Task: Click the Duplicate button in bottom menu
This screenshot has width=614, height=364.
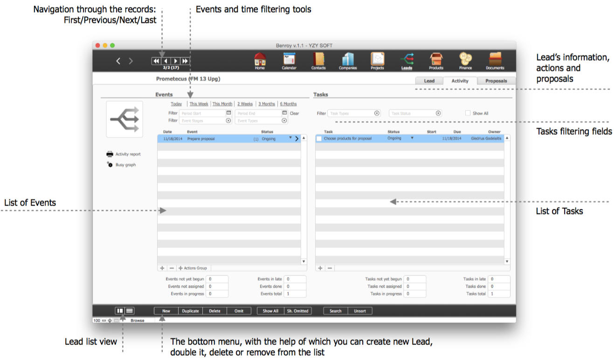Action: [x=190, y=311]
